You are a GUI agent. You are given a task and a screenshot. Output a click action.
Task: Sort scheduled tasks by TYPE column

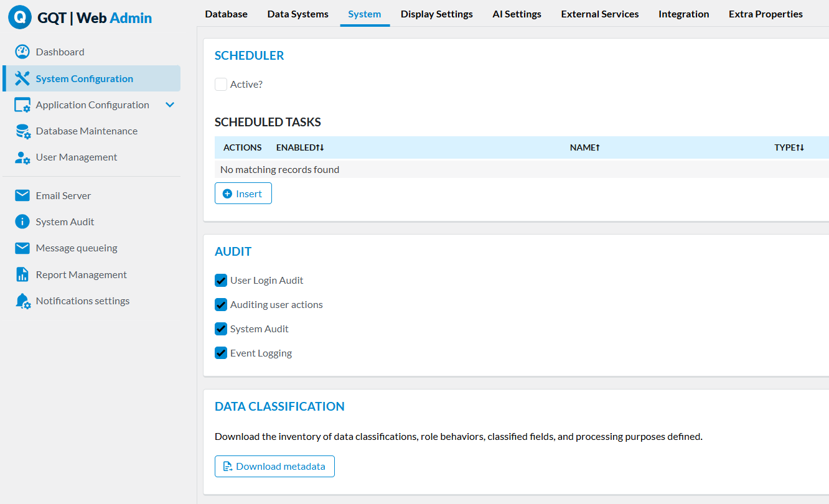(x=789, y=147)
